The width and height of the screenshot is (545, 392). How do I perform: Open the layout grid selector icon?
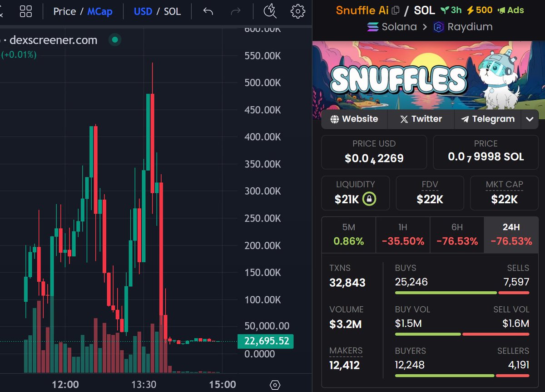tap(26, 11)
